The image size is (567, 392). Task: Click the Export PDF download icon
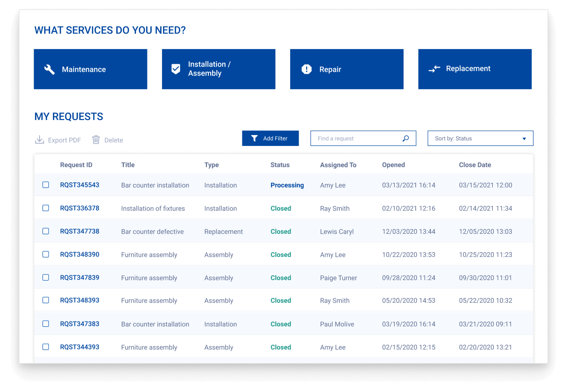40,140
